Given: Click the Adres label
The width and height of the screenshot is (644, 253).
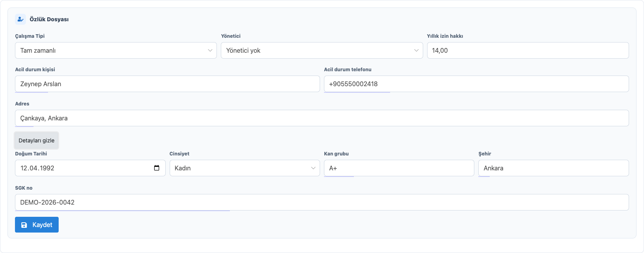Looking at the screenshot, I should pos(22,103).
